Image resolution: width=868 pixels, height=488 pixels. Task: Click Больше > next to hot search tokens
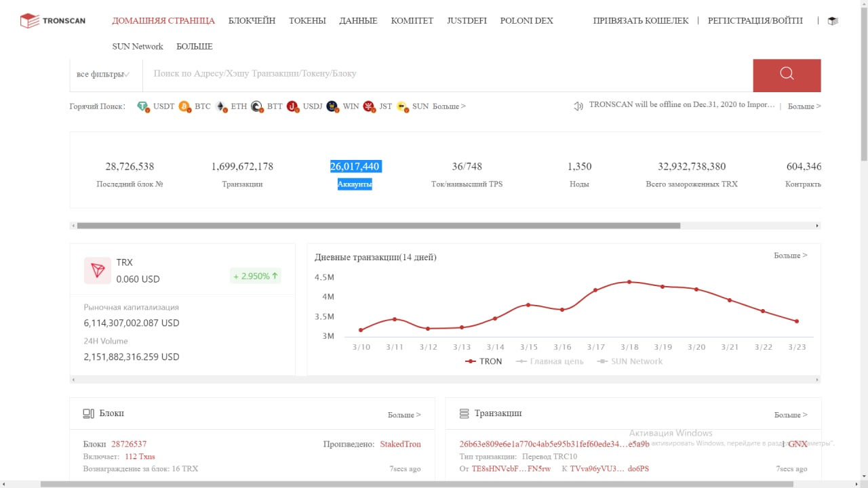449,106
